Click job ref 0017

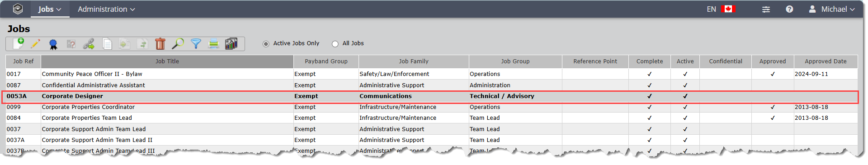[14, 74]
